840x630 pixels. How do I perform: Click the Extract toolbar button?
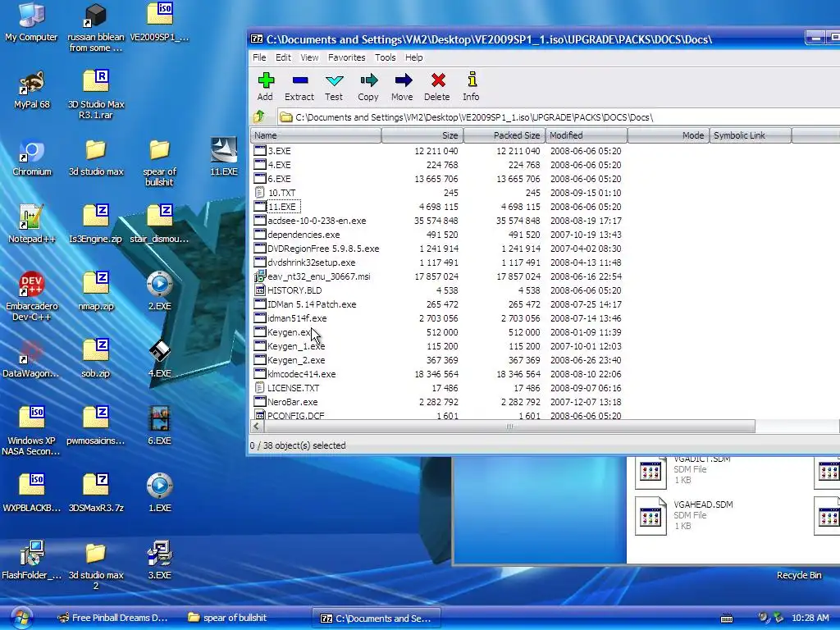299,87
